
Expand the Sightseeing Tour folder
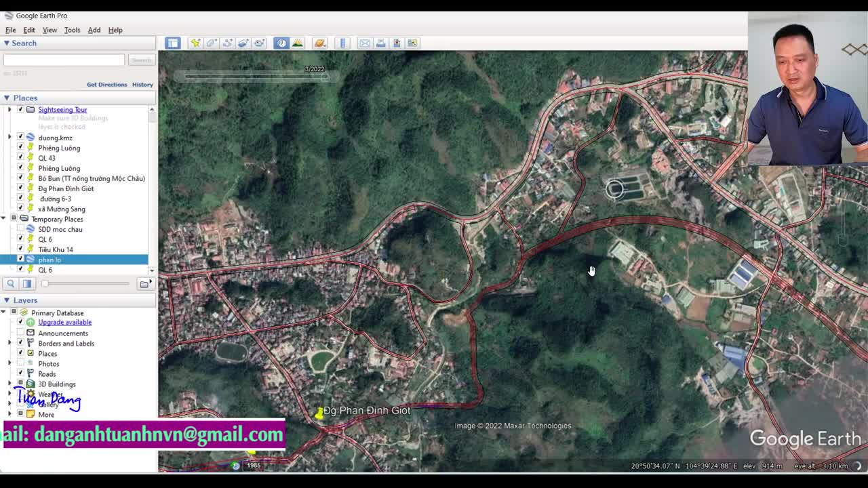pos(9,110)
